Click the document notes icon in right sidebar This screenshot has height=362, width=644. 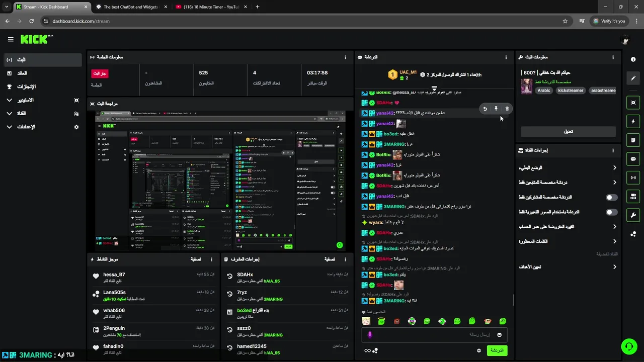pos(633,140)
